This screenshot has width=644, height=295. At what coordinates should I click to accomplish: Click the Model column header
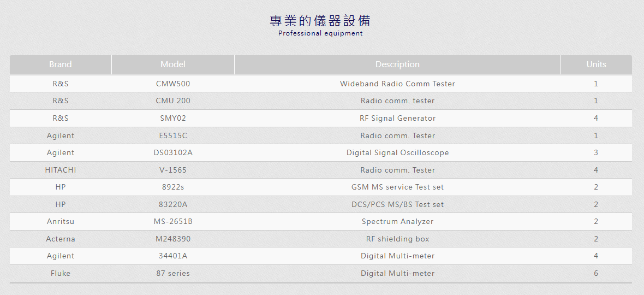point(173,64)
